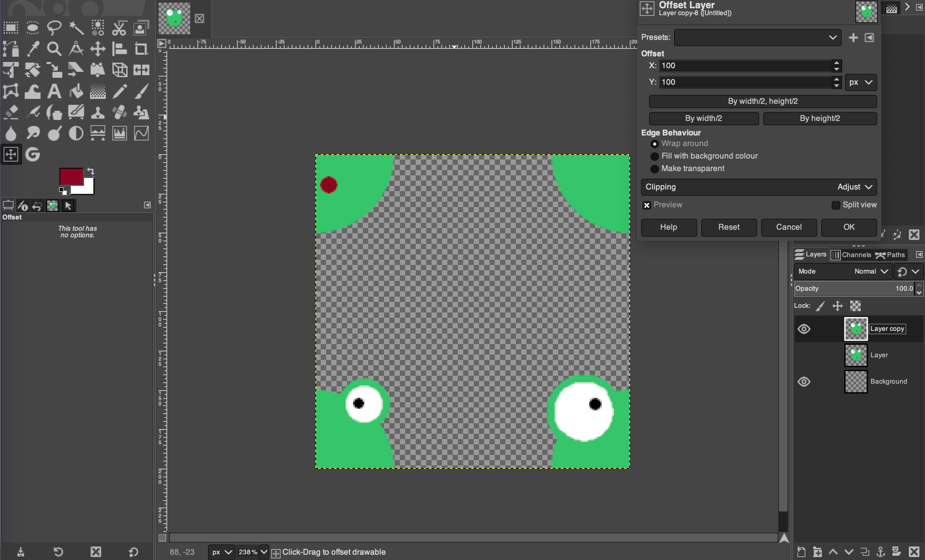The height and width of the screenshot is (560, 925).
Task: Click the By height/2 button
Action: (x=820, y=119)
